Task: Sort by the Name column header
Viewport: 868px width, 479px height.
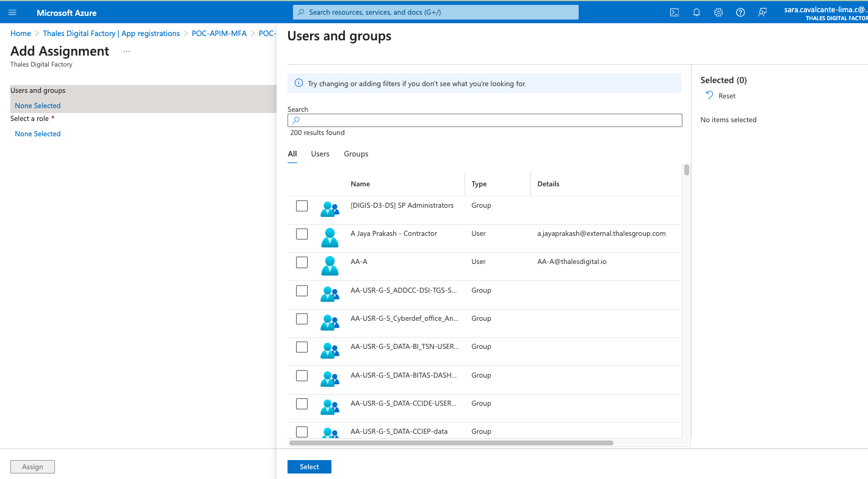Action: 360,184
